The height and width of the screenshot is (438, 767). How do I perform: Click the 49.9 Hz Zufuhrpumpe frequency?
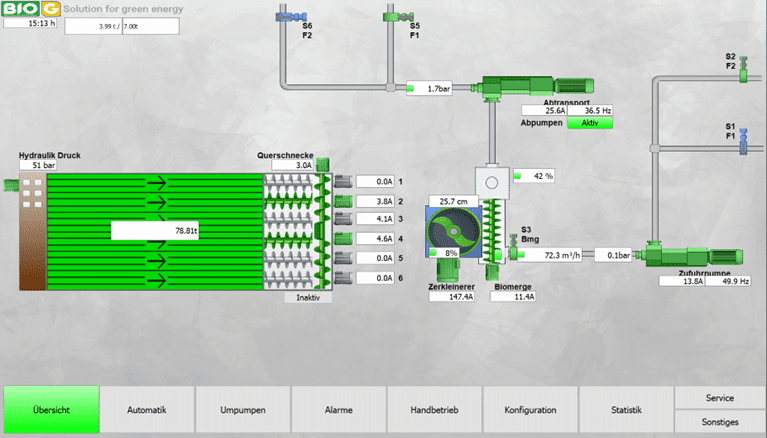pyautogui.click(x=728, y=281)
